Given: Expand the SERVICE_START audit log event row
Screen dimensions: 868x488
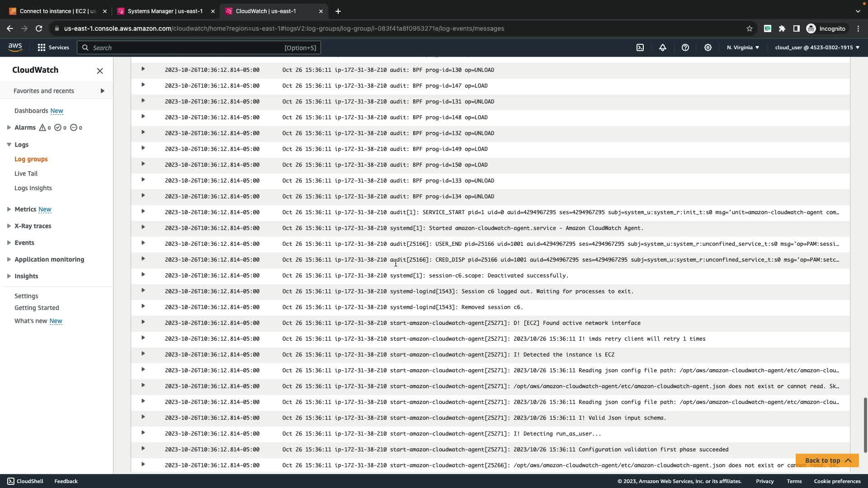Looking at the screenshot, I should [x=143, y=211].
